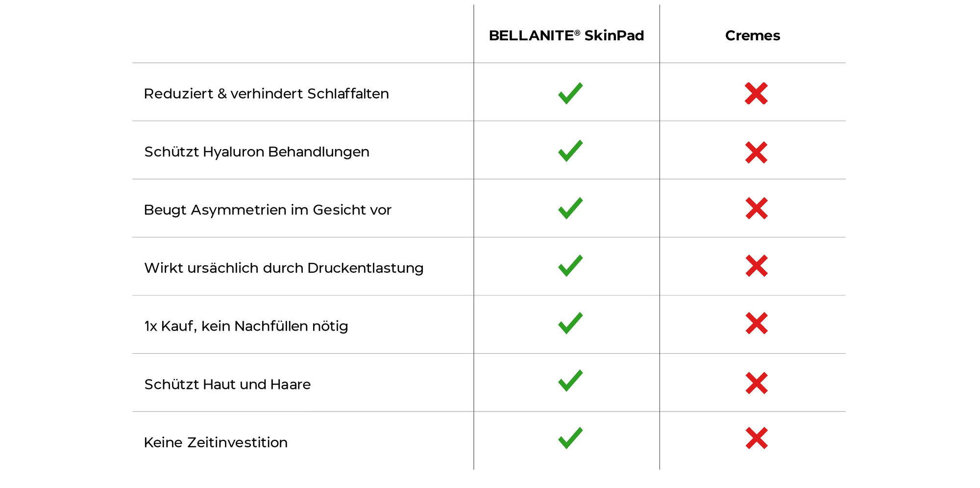The height and width of the screenshot is (488, 980).
Task: Click the red cross for Reduziert & verhindert Schlaffalten
Action: click(756, 93)
